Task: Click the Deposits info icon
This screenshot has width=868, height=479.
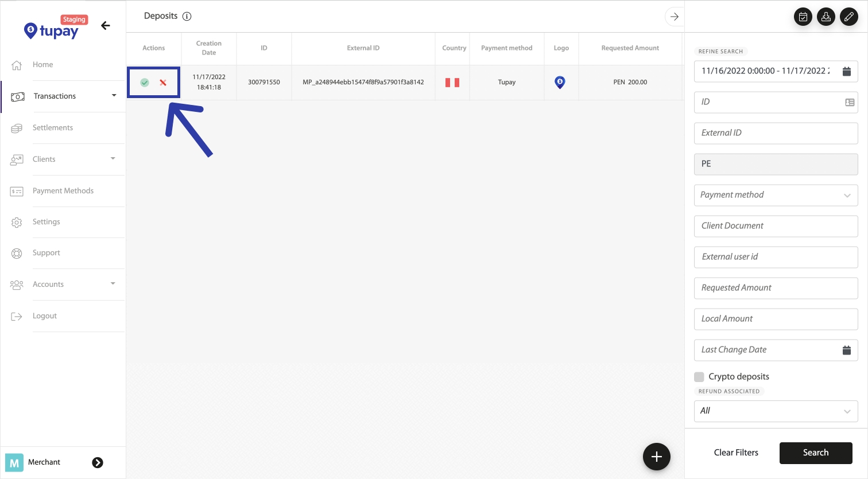Action: (187, 17)
